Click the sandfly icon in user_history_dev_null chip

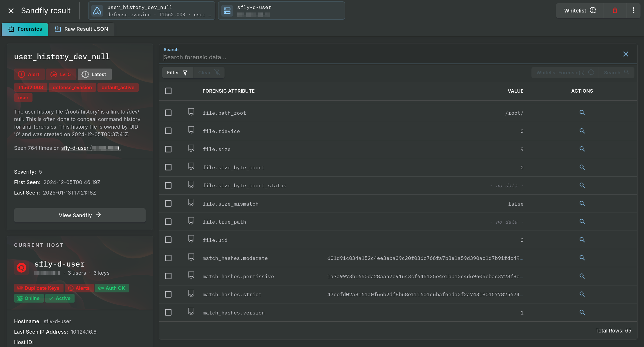pyautogui.click(x=97, y=11)
